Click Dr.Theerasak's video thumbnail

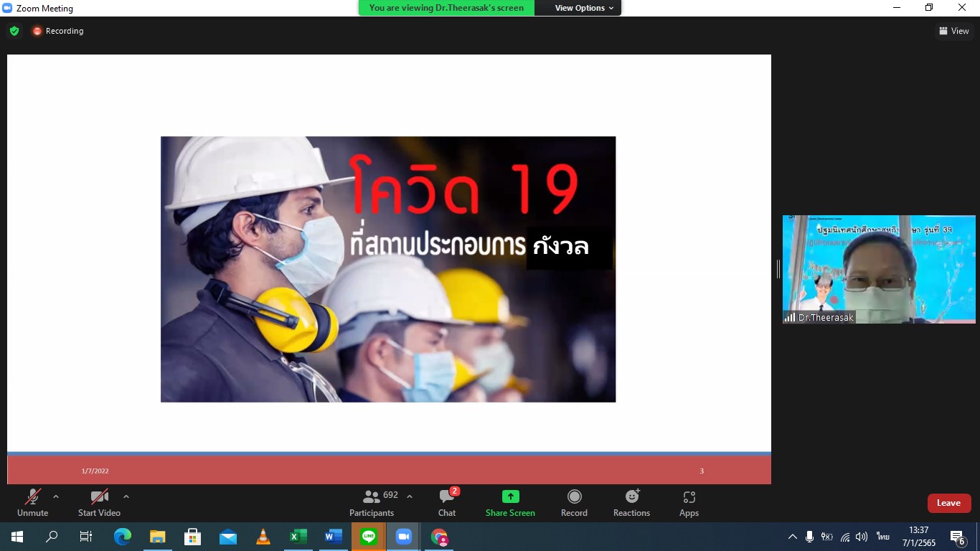click(879, 269)
